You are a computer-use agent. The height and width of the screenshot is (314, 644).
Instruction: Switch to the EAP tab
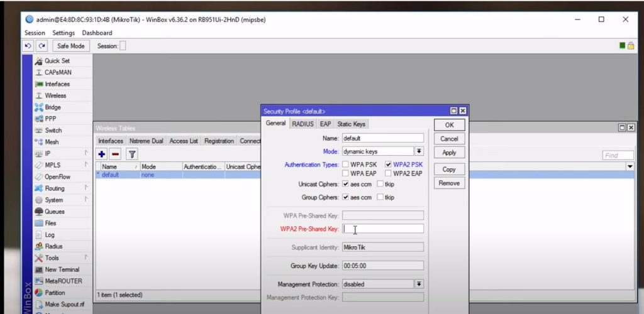coord(326,124)
